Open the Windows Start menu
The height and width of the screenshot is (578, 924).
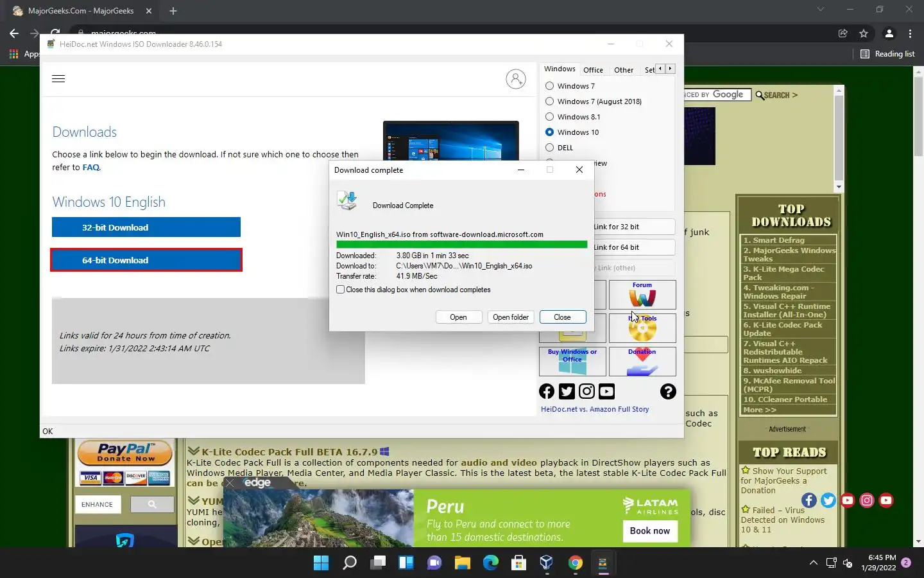[x=321, y=563]
